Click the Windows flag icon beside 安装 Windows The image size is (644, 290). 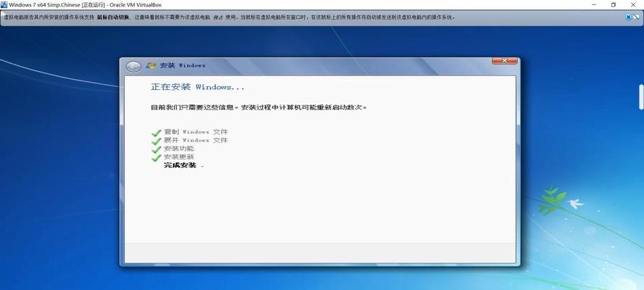coord(151,65)
